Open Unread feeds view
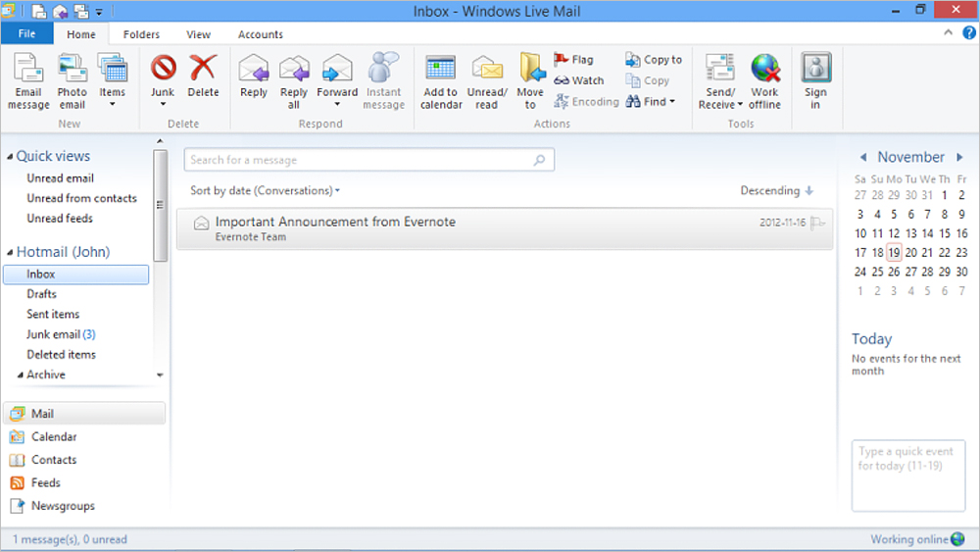Viewport: 980px width, 552px height. (60, 219)
